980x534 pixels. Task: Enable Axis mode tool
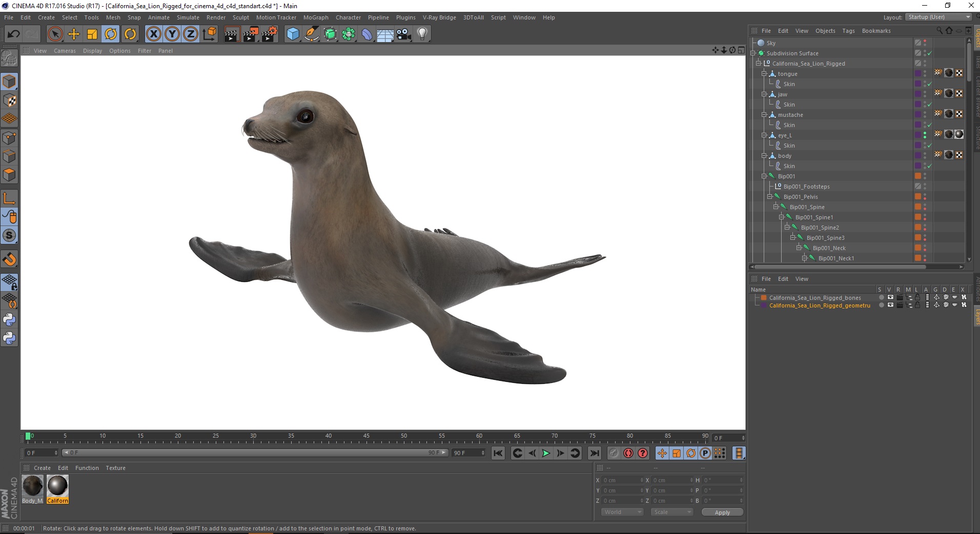[x=10, y=198]
